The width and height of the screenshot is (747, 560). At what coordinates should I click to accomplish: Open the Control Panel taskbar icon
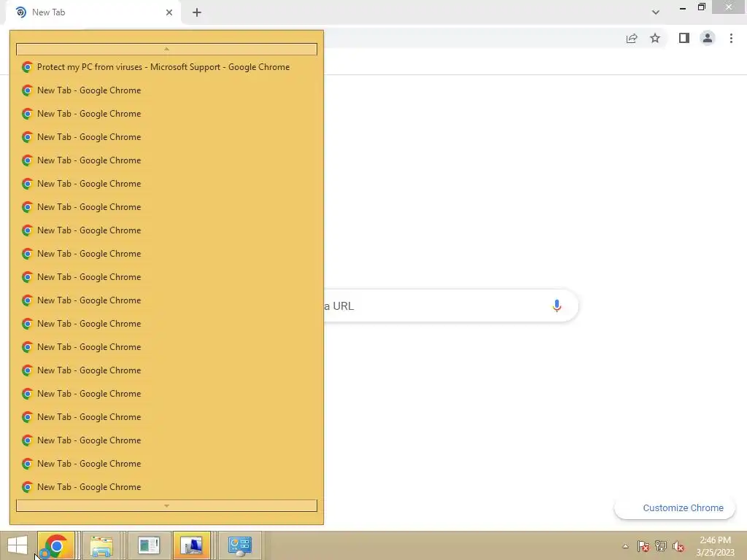coord(239,545)
